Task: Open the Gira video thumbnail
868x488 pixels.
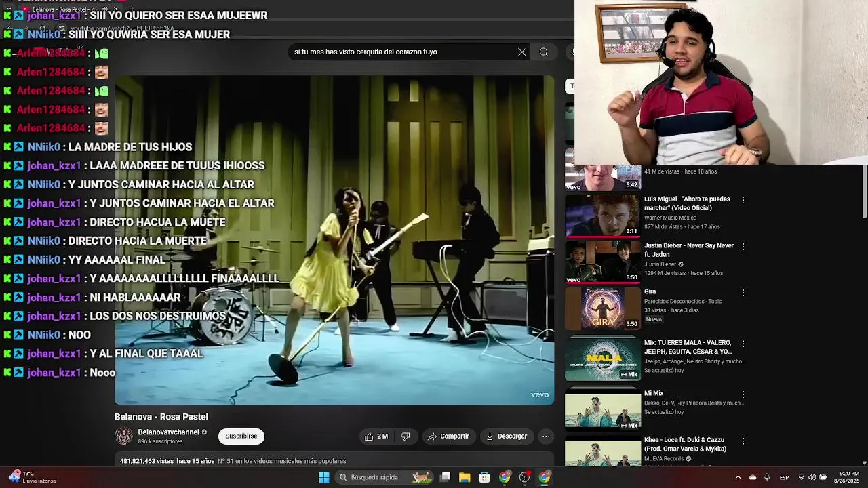Action: (603, 308)
